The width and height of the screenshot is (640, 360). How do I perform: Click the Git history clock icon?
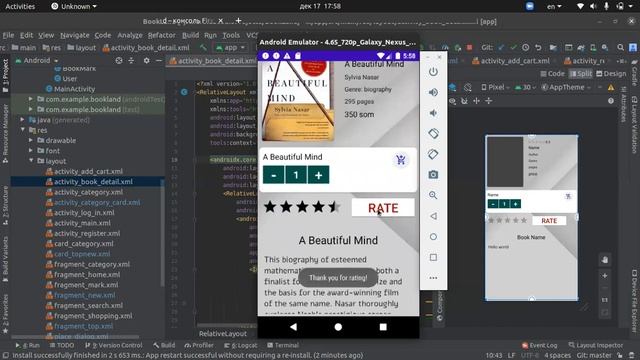(526, 47)
